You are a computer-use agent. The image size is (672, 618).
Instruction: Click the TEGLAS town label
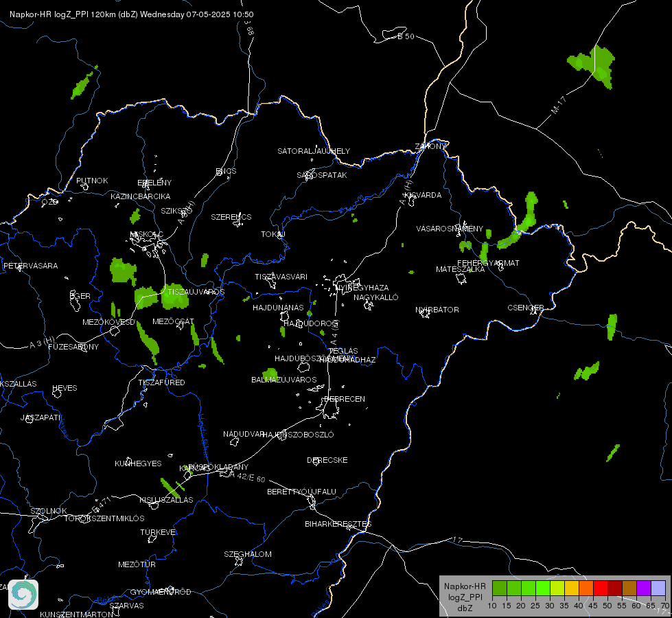pos(343,351)
